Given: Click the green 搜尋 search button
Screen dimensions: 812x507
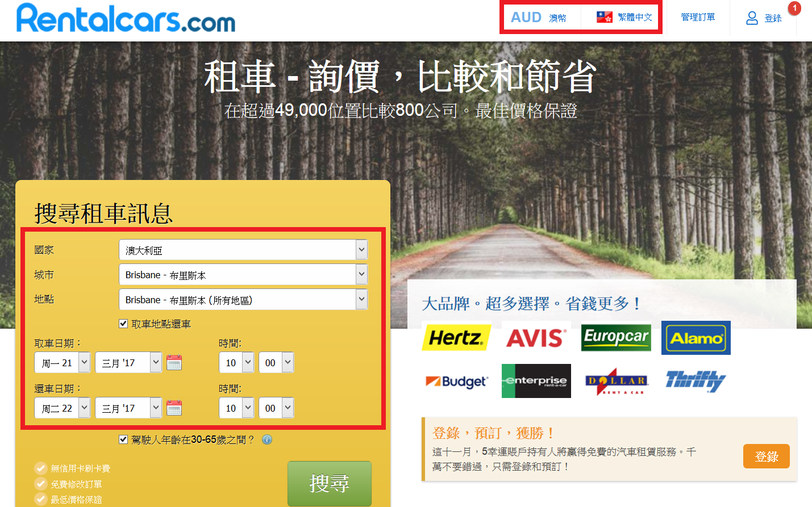Looking at the screenshot, I should point(330,484).
